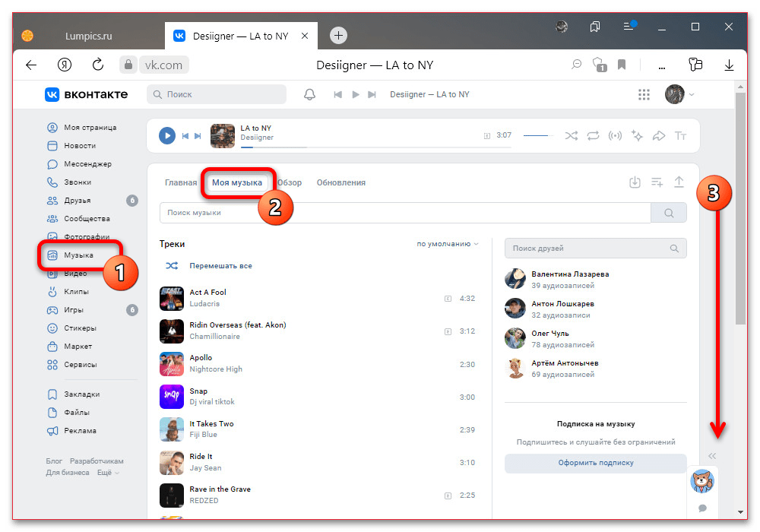Switch to Моя музыка tab
The width and height of the screenshot is (760, 532).
(237, 182)
